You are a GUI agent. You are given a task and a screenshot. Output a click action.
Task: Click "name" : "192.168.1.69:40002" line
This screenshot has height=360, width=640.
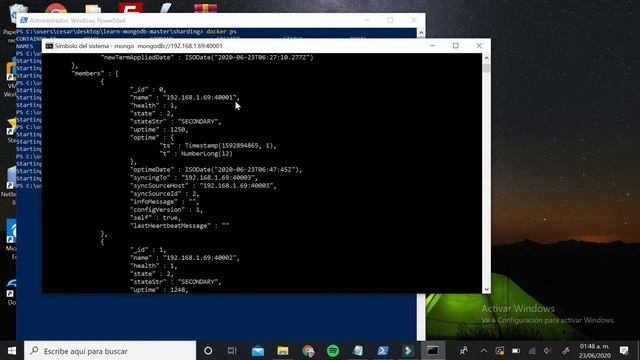(184, 258)
